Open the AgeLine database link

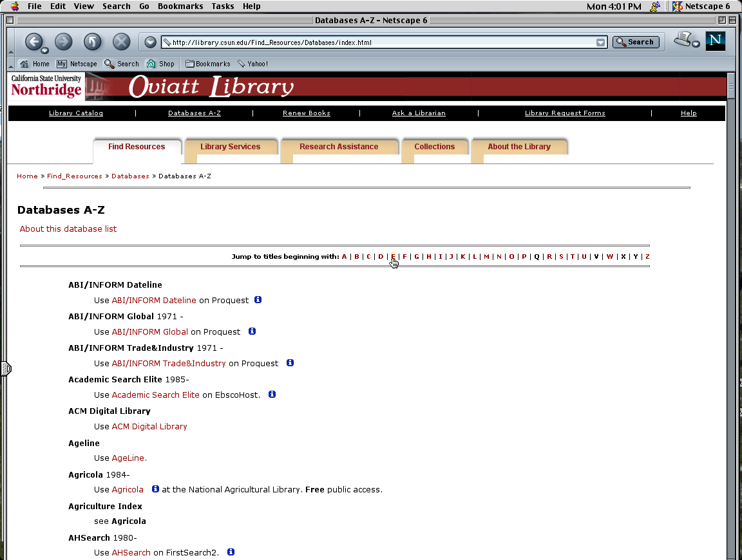(129, 458)
